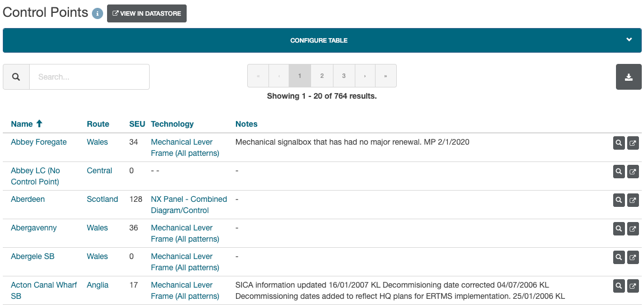Sort by the SEU column header

click(137, 124)
